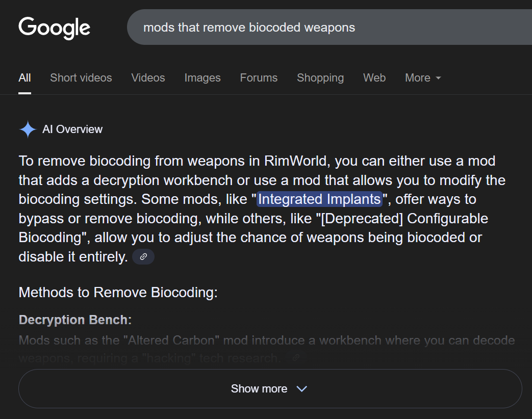
Task: Click the faded link icon after 'tech research'
Action: coord(296,358)
